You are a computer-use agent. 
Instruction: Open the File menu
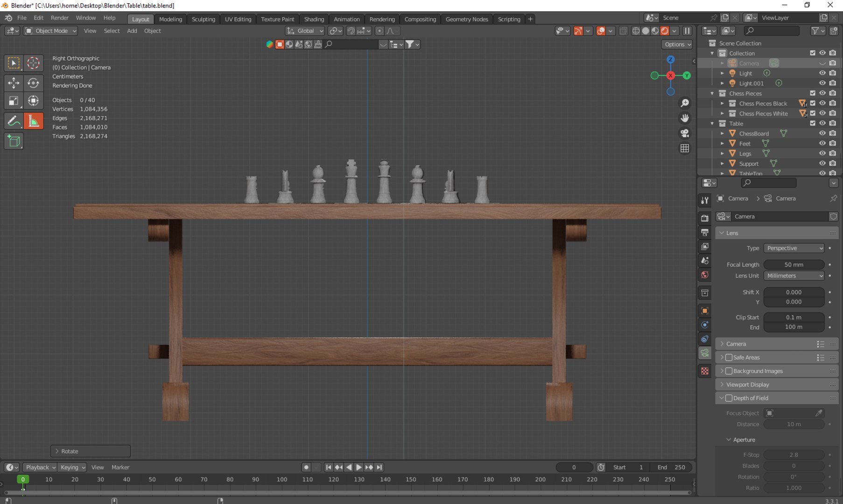point(21,18)
